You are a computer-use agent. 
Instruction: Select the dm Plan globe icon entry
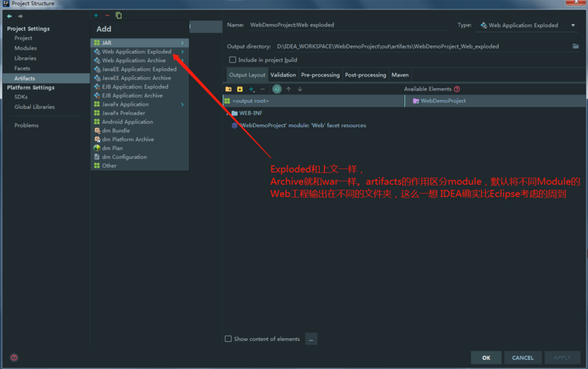point(97,148)
